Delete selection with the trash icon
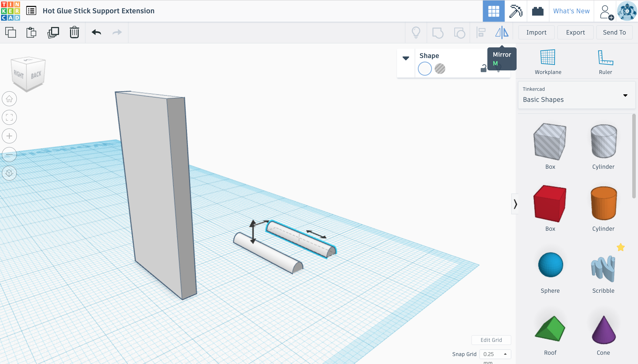 coord(74,33)
